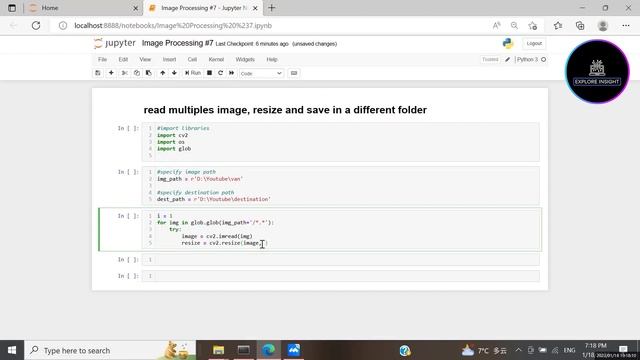Click the Python 3 kernel idle circle

pyautogui.click(x=544, y=60)
